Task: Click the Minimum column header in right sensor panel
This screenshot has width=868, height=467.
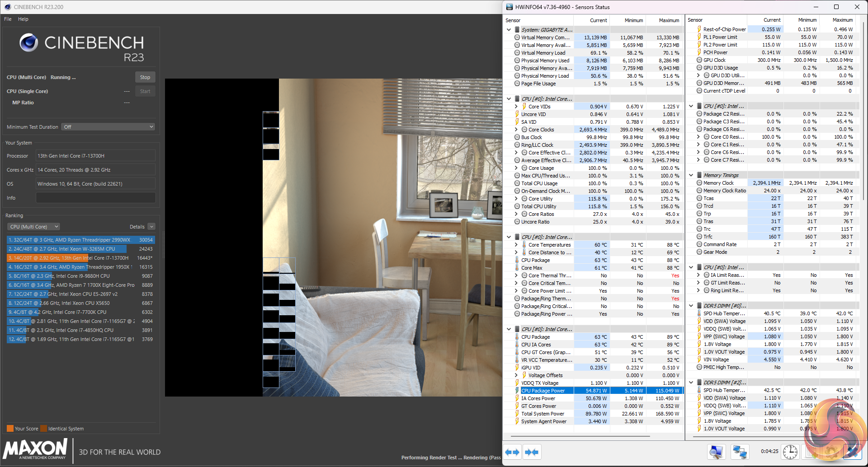Action: [801, 20]
